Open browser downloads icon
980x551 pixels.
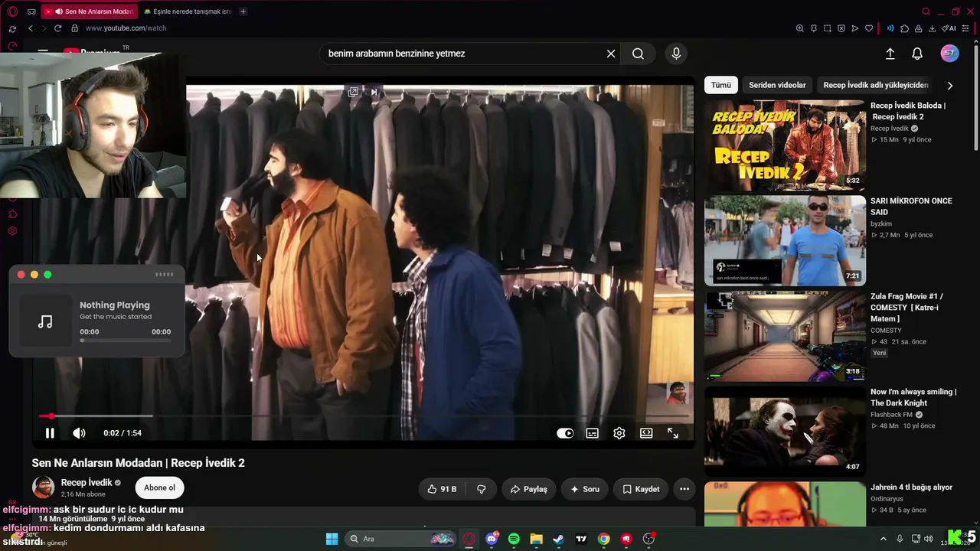(932, 28)
